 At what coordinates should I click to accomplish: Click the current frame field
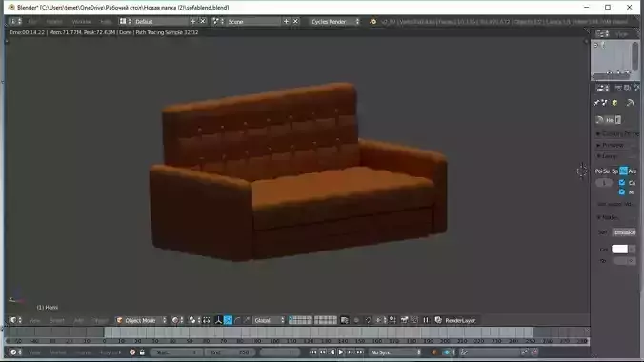point(280,352)
